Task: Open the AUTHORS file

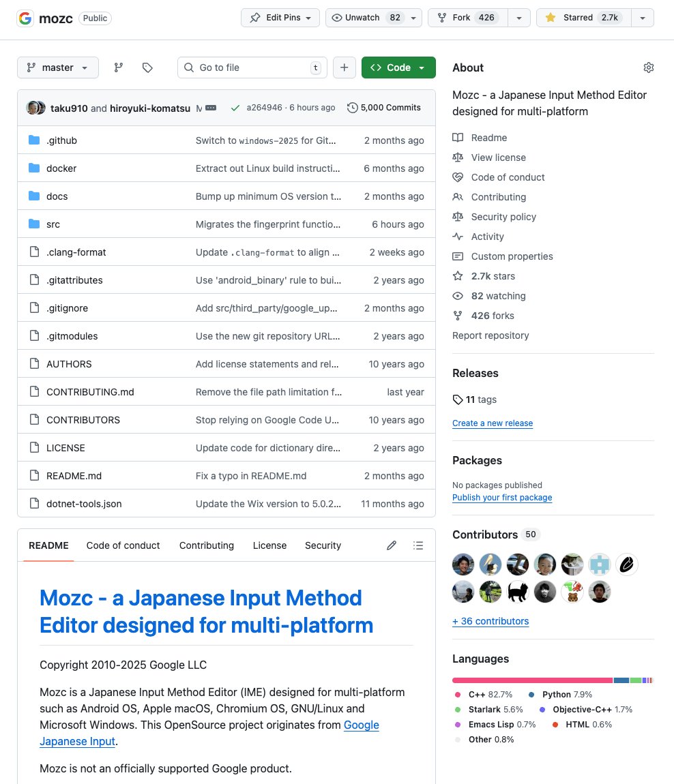Action: (x=69, y=364)
